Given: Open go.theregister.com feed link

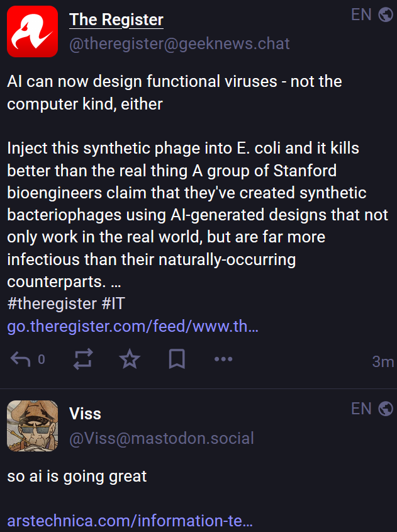Looking at the screenshot, I should pos(133,327).
